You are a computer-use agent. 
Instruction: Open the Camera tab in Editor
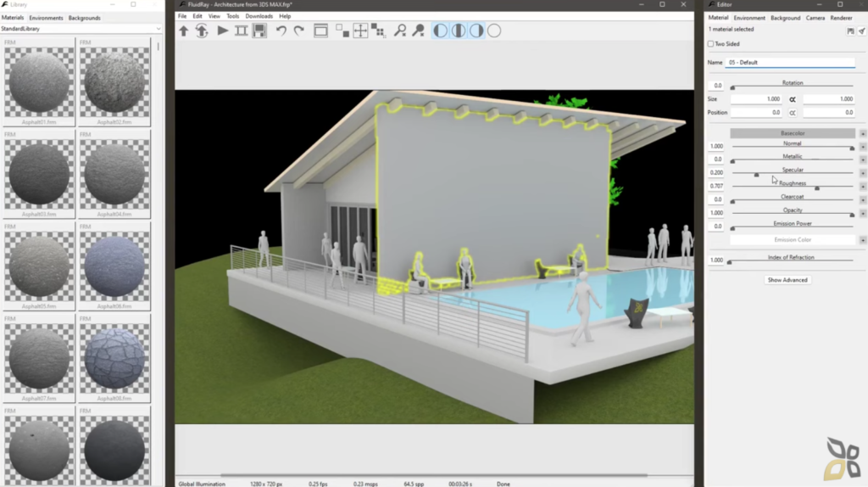pyautogui.click(x=815, y=18)
